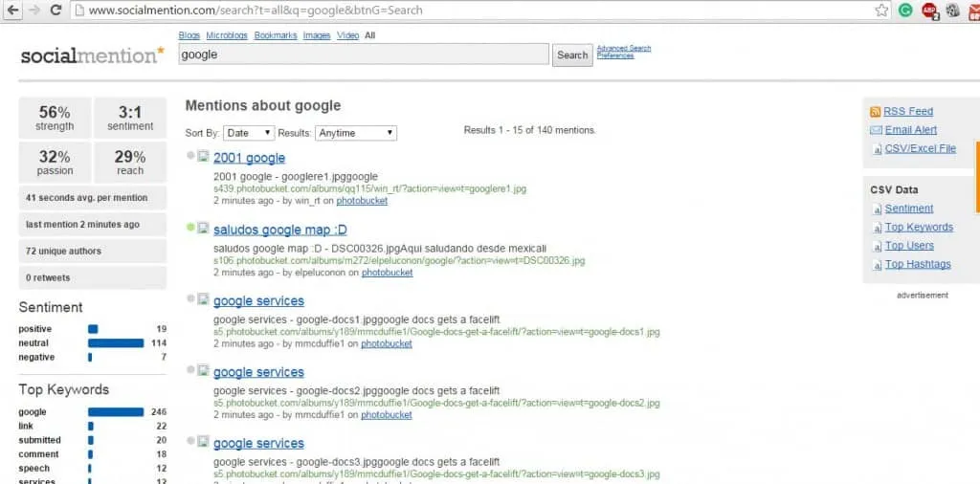This screenshot has width=980, height=484.
Task: Switch to the Blogs search tab
Action: [189, 35]
